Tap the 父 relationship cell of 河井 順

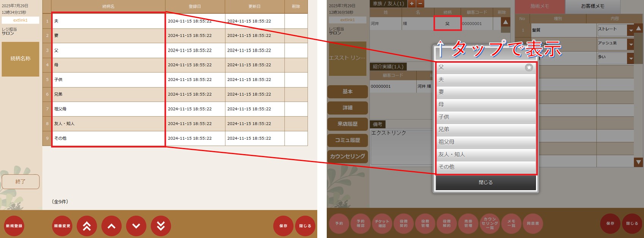(447, 24)
